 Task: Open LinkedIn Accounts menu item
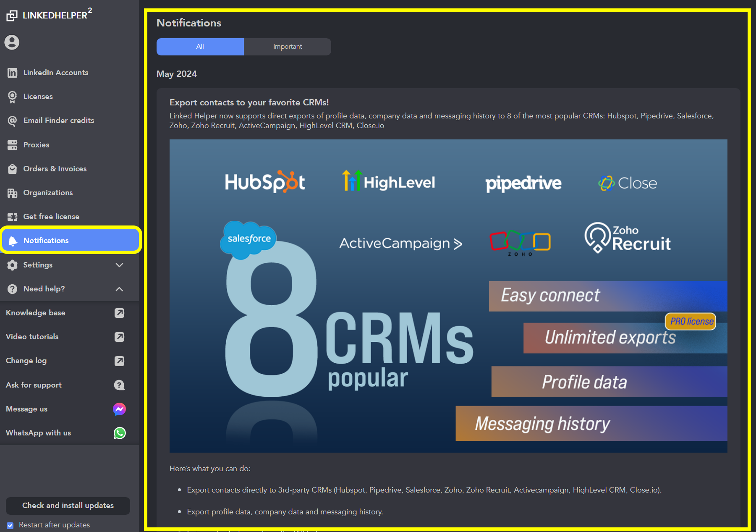69,73
